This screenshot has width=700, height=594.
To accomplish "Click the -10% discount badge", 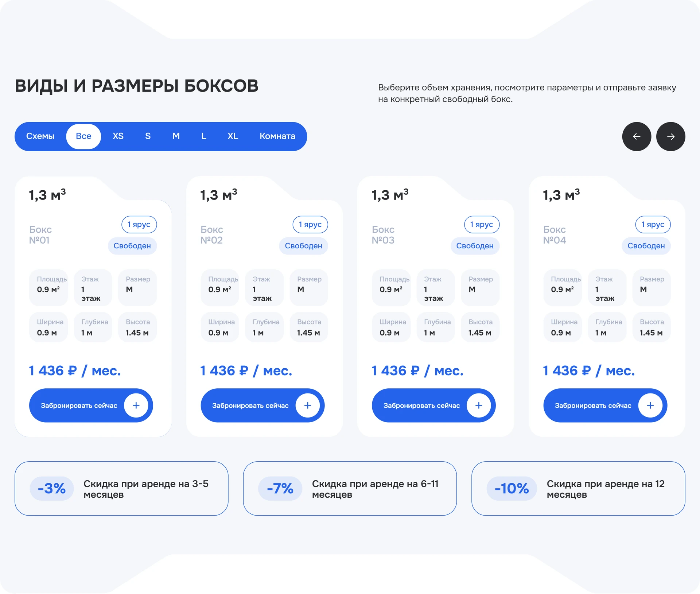I will pos(512,489).
